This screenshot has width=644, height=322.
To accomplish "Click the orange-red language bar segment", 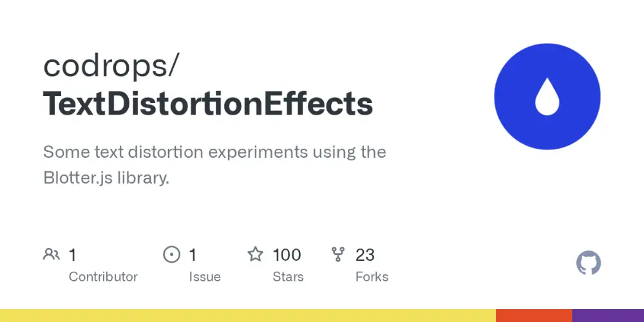I will tap(534, 316).
